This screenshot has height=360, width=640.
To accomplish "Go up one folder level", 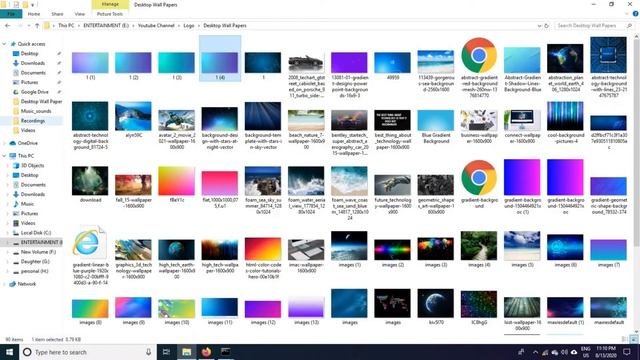I will 37,25.
